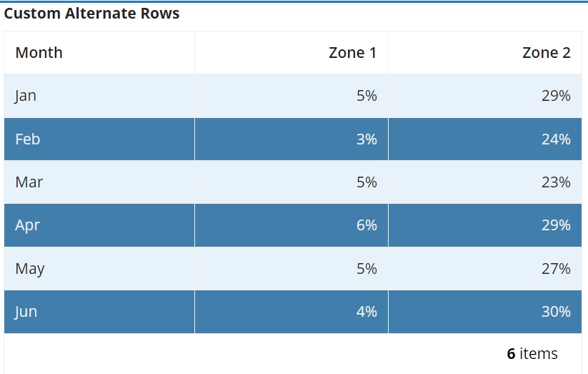
Task: Select Feb Zone 2 value 24%
Action: pyautogui.click(x=485, y=139)
